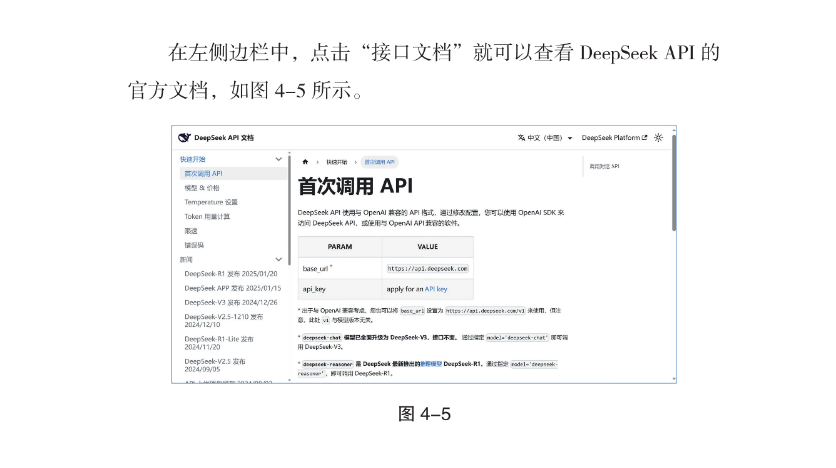Open the DeepSeek Platform external link
The height and width of the screenshot is (468, 836).
[614, 138]
